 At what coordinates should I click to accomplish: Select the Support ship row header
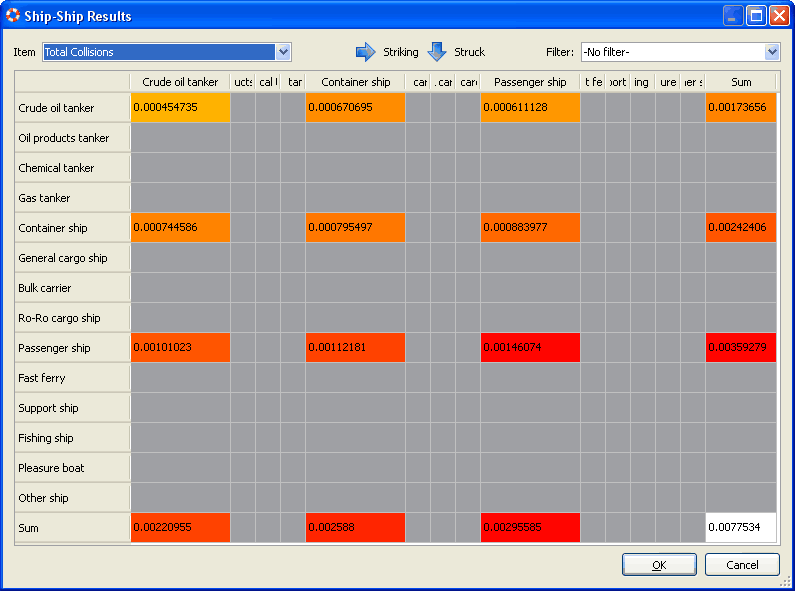coord(73,408)
